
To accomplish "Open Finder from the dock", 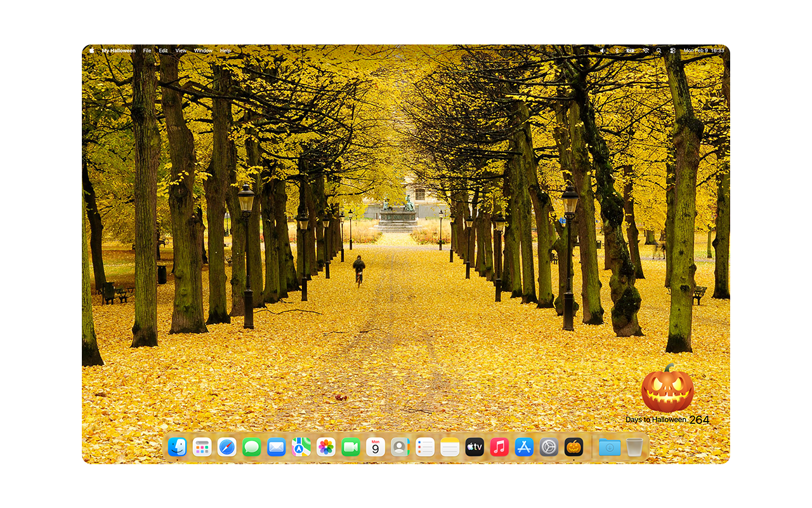I will 177,447.
